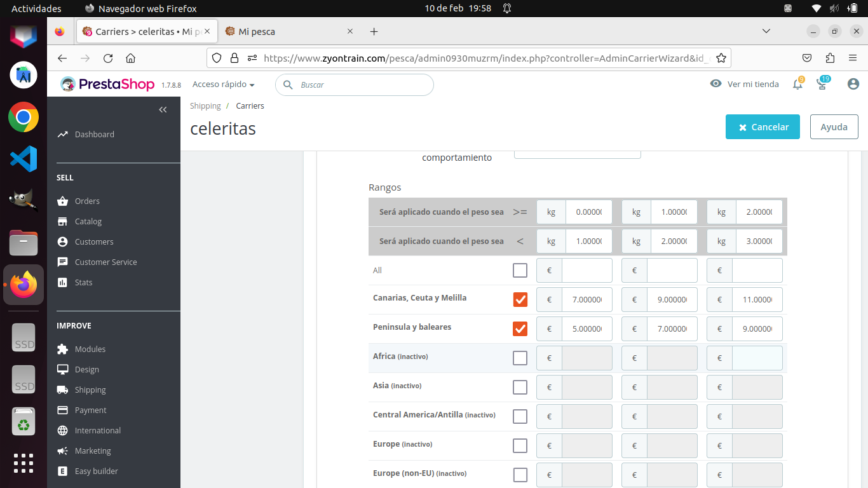
Task: Focus the Buscar search field
Action: 355,85
